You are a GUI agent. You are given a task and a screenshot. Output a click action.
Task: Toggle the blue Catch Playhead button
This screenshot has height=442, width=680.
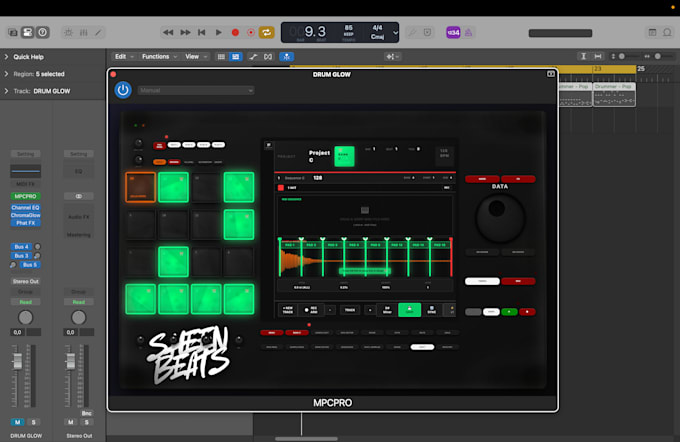tap(286, 57)
